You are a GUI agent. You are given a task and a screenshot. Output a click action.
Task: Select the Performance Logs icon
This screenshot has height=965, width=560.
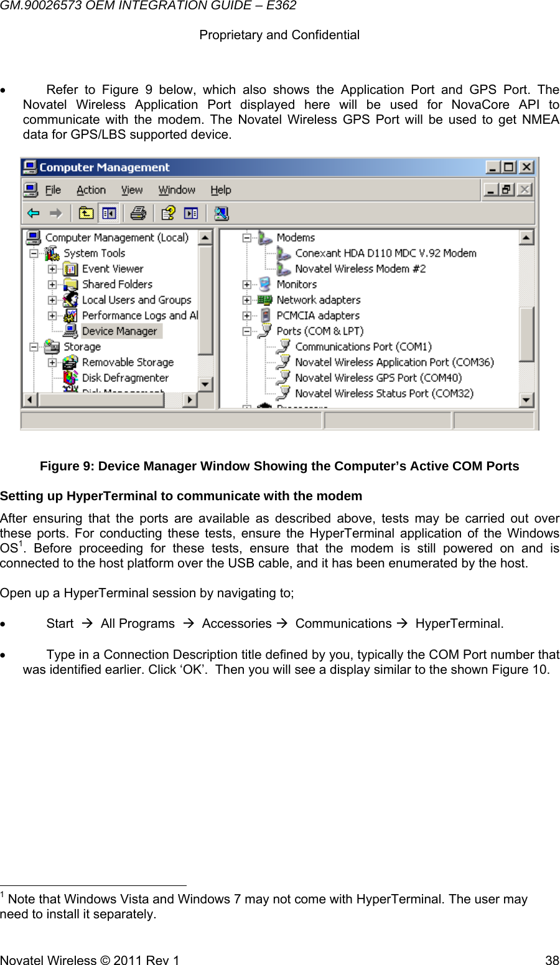click(71, 315)
